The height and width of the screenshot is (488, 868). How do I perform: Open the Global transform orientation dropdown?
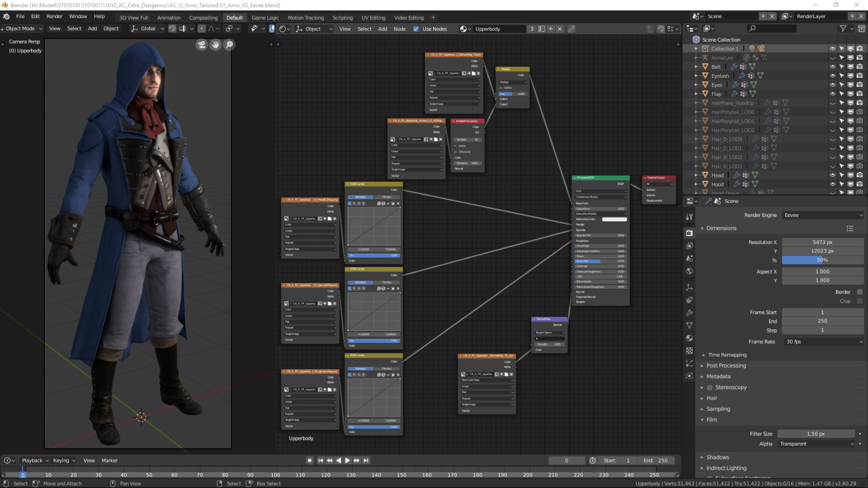[x=148, y=29]
